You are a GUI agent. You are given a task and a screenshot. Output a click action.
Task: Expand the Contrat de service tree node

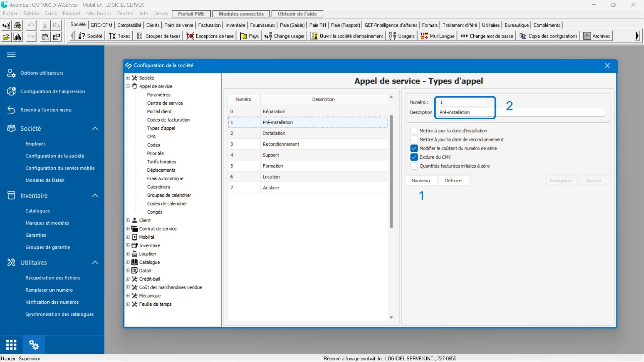click(127, 229)
